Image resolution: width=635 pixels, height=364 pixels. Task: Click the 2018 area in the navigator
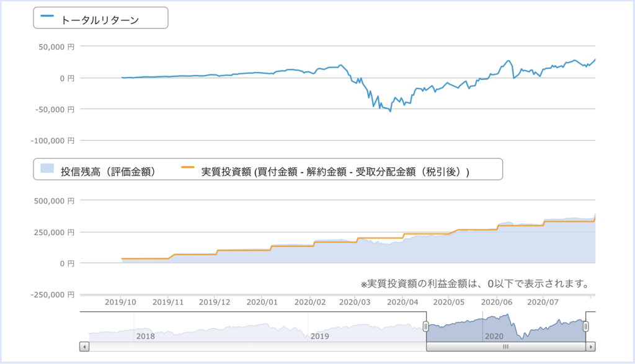(145, 336)
